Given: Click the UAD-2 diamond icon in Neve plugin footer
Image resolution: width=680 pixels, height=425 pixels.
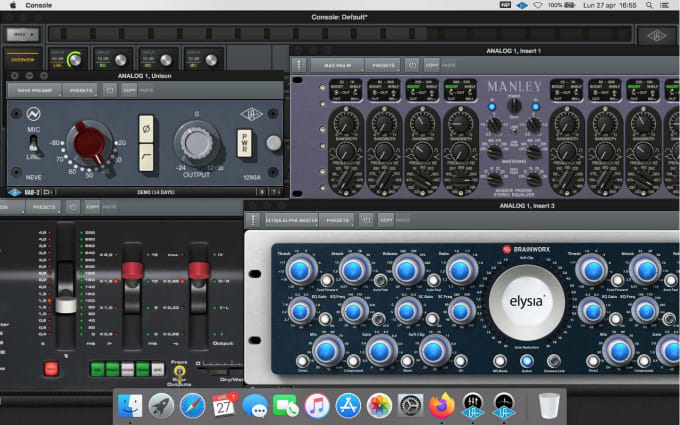Looking at the screenshot, I should pyautogui.click(x=15, y=192).
